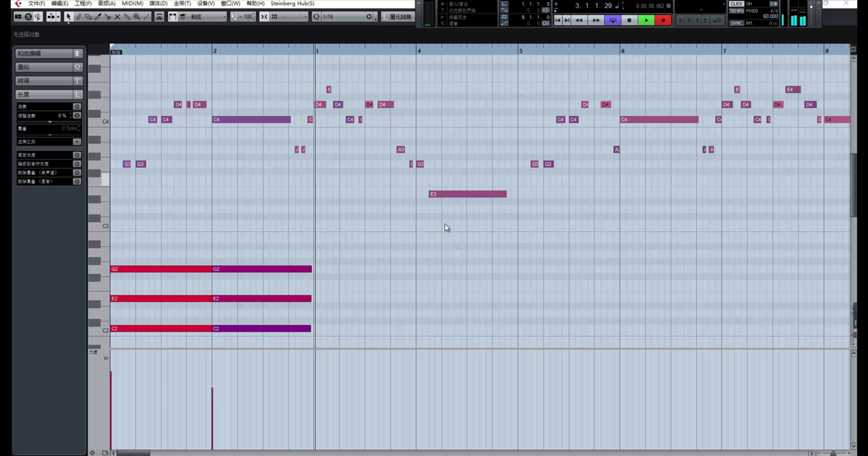Click the green Play button
This screenshot has height=456, width=868.
[646, 20]
